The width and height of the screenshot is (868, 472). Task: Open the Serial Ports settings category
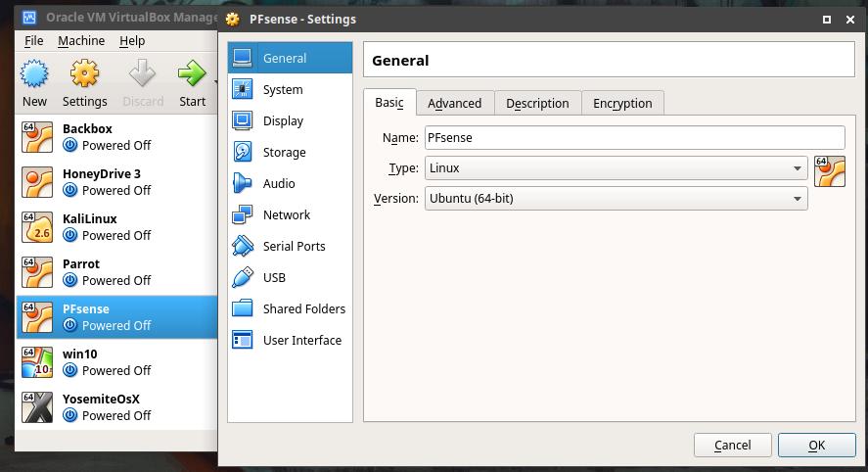click(x=290, y=246)
